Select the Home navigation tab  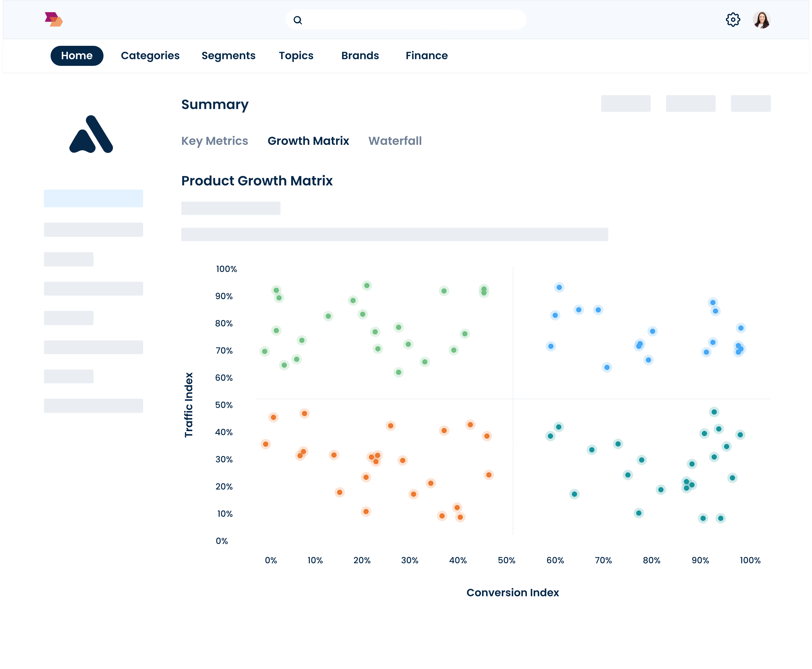77,55
